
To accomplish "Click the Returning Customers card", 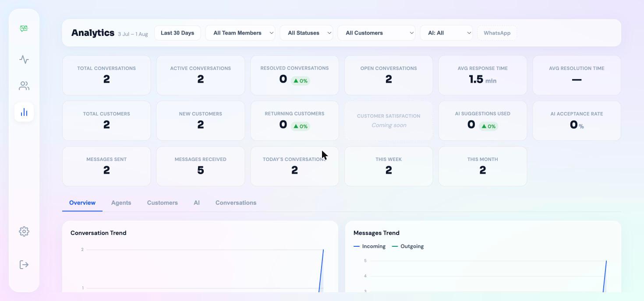I will pos(294,121).
